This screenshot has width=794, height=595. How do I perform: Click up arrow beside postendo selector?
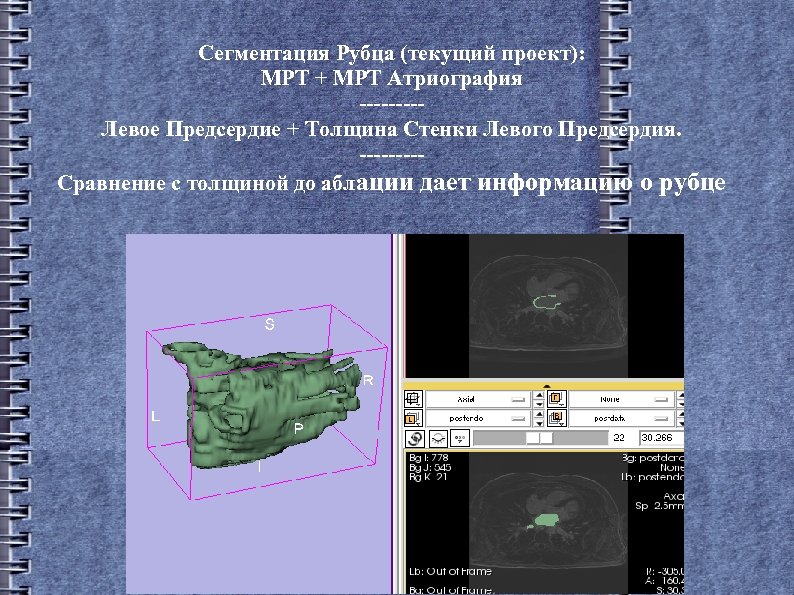pyautogui.click(x=539, y=414)
